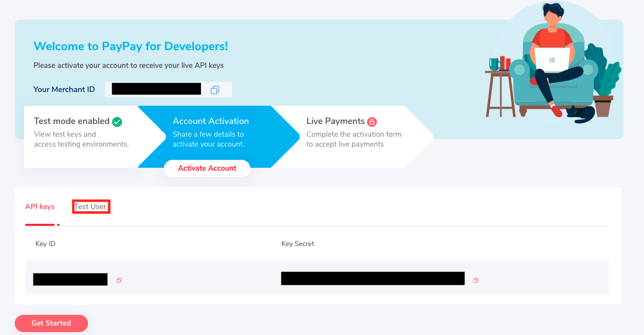The image size is (644, 335).
Task: Click 'Your Merchant ID' label
Action: 64,90
